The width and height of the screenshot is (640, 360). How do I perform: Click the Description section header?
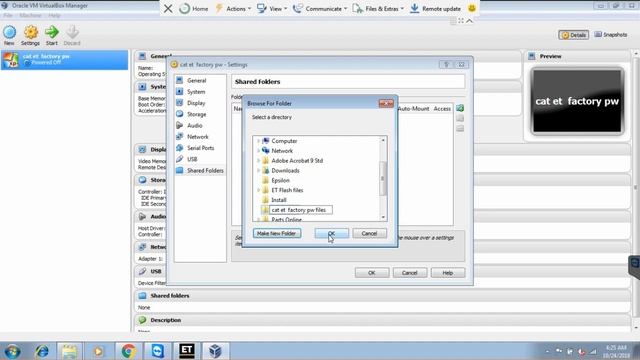tap(165, 320)
